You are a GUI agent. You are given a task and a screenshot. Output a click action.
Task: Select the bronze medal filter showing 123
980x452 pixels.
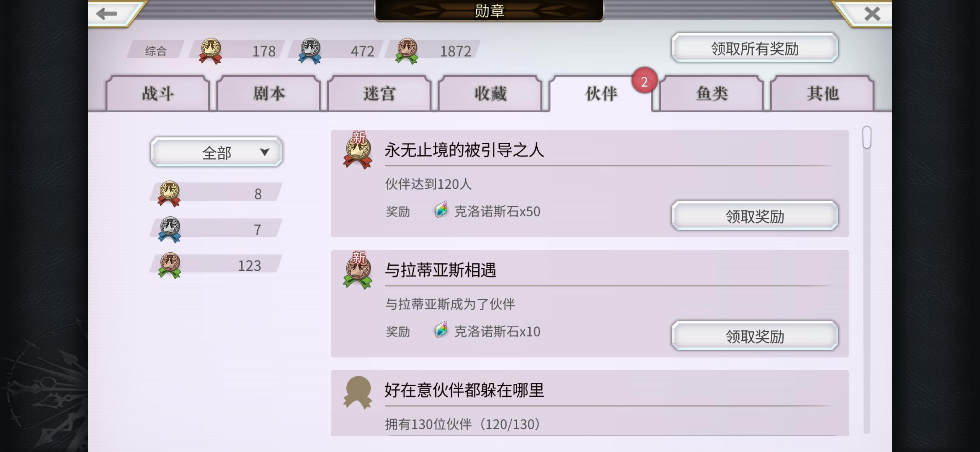(x=216, y=265)
